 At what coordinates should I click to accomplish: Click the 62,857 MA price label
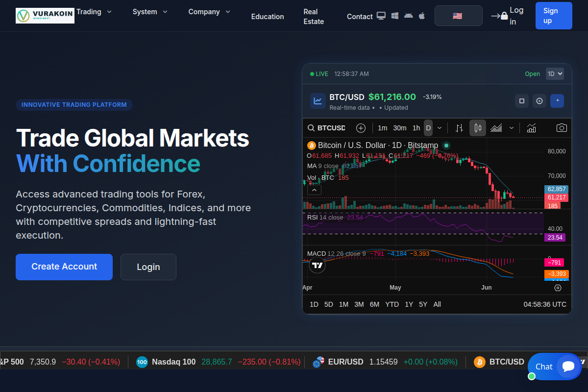[555, 189]
